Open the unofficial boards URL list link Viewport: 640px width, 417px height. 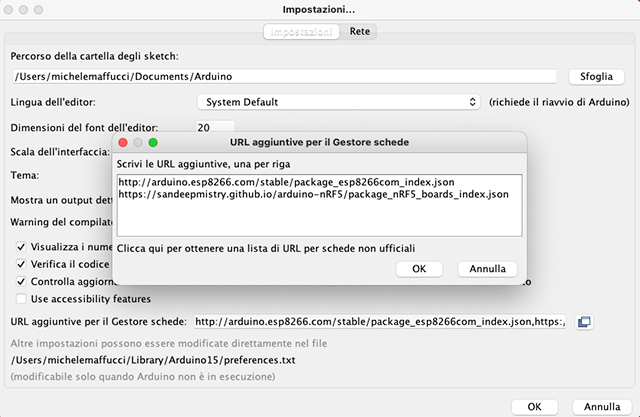(266, 247)
